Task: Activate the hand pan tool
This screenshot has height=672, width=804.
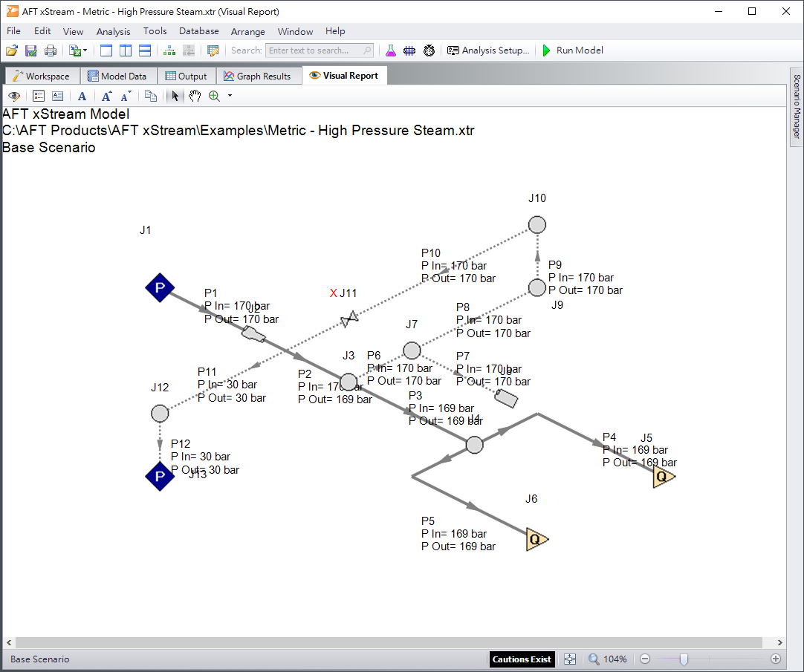Action: pyautogui.click(x=195, y=96)
